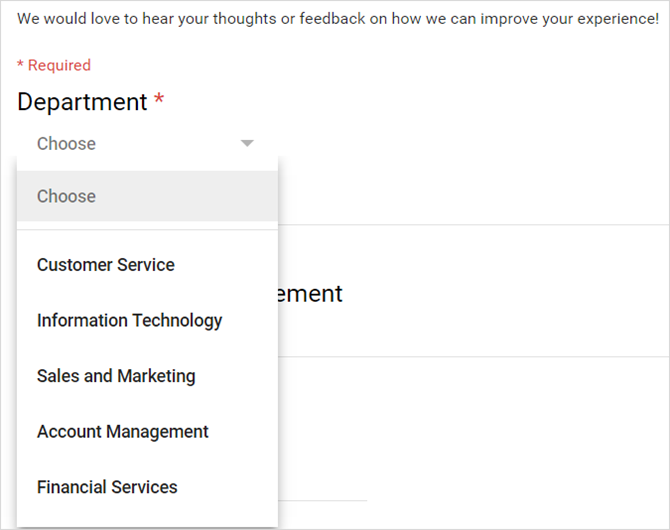
Task: Click the red asterisk beside Department
Action: (158, 102)
